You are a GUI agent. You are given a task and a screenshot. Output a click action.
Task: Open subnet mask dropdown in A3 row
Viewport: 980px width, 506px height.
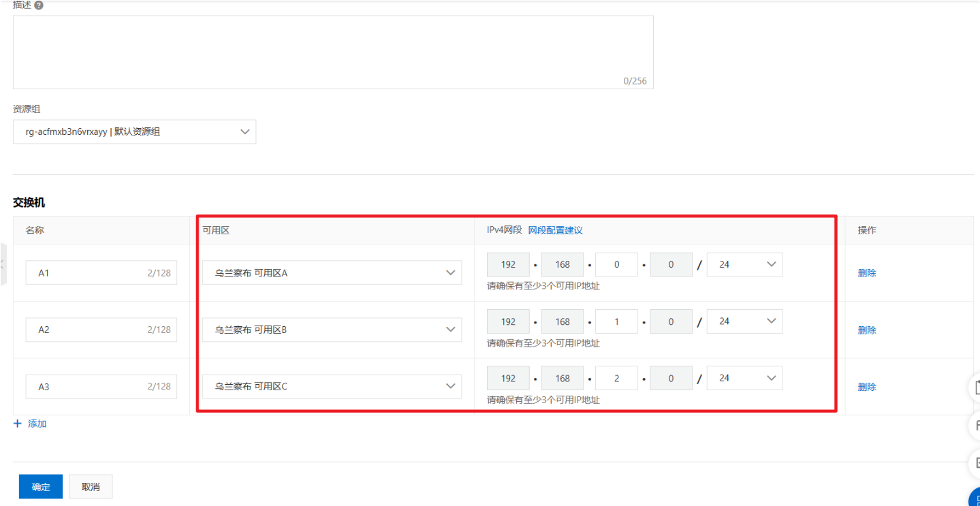tap(744, 378)
